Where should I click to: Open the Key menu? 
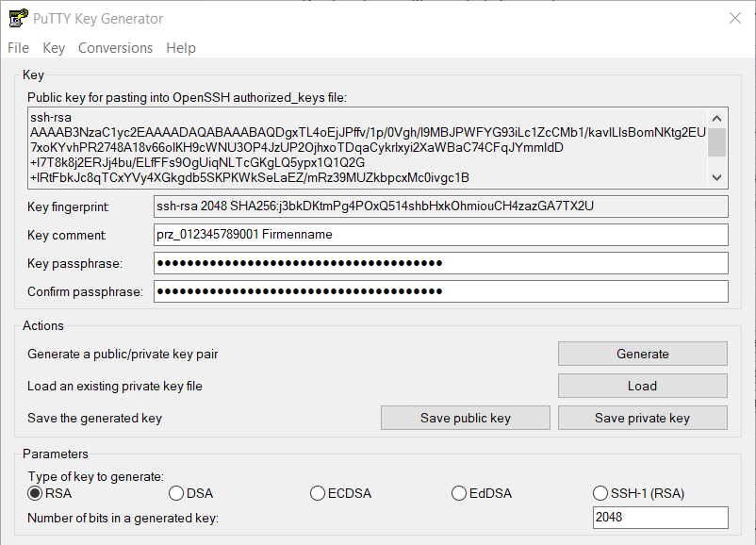tap(54, 48)
